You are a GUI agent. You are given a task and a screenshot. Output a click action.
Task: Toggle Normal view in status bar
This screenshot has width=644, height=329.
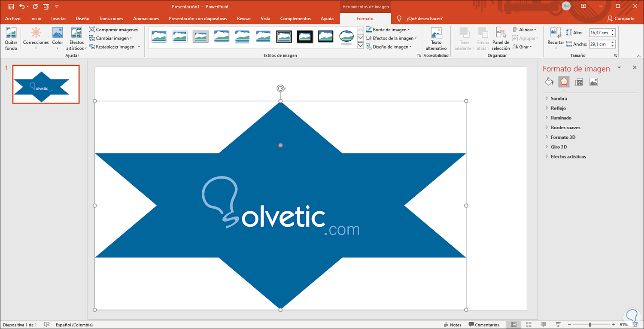pos(514,325)
